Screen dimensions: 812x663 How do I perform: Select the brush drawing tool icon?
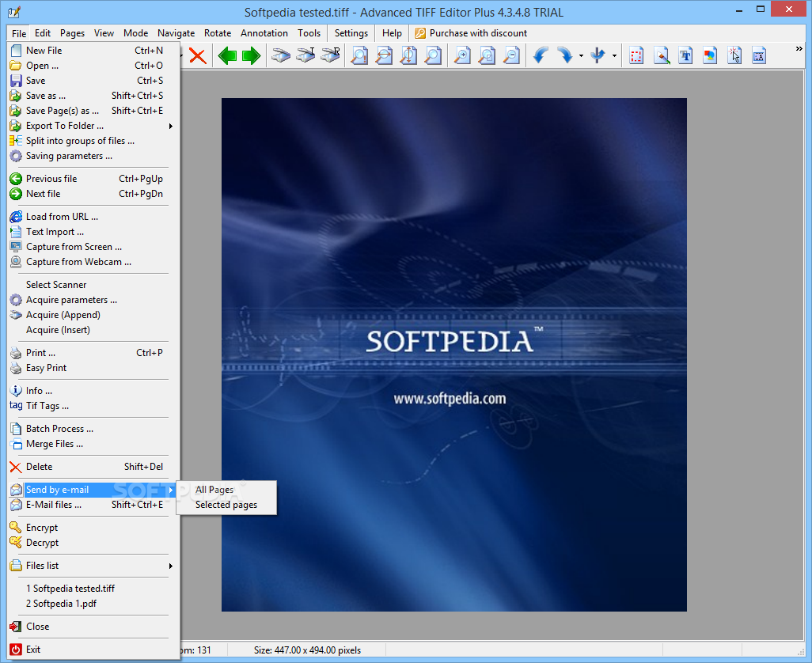click(662, 55)
